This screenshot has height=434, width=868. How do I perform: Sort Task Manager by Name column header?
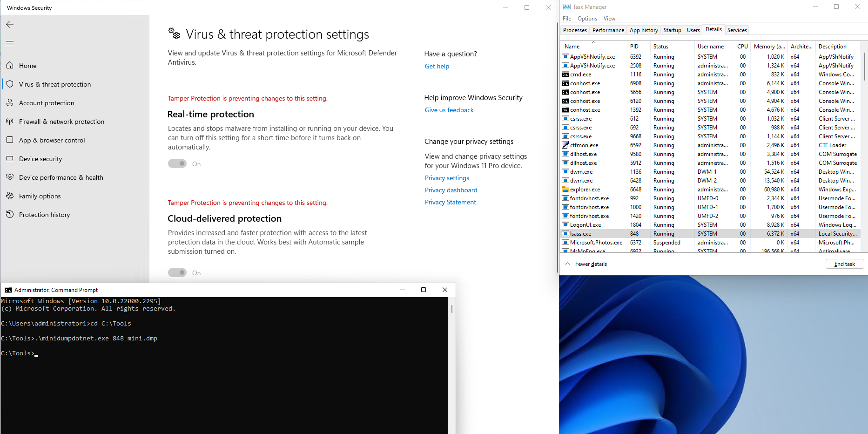(593, 46)
